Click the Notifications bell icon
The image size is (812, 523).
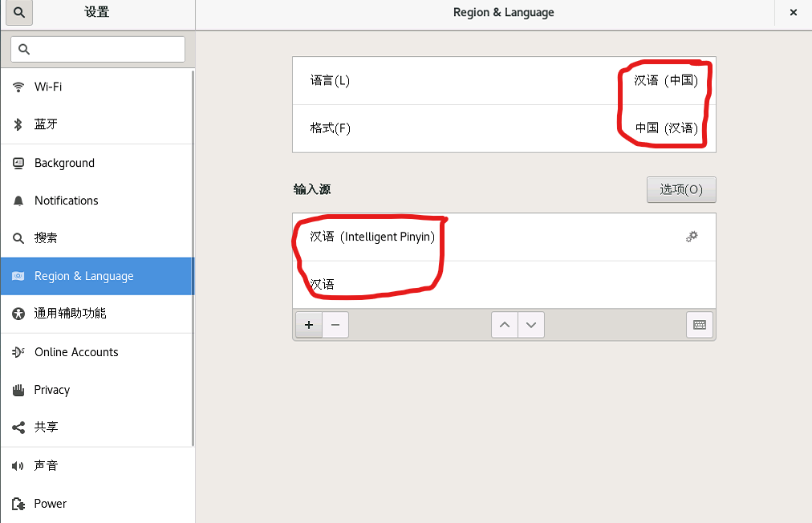tap(18, 201)
